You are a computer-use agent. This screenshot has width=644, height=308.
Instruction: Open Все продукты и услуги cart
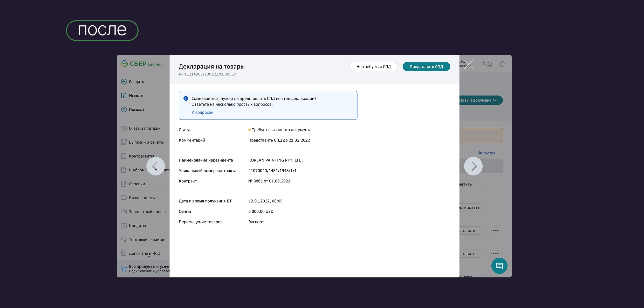pos(124,269)
